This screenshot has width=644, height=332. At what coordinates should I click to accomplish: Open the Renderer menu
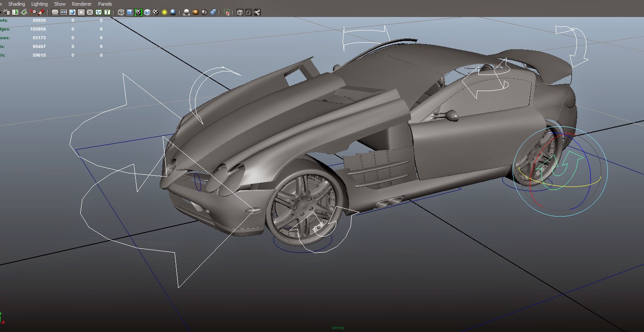tap(81, 3)
